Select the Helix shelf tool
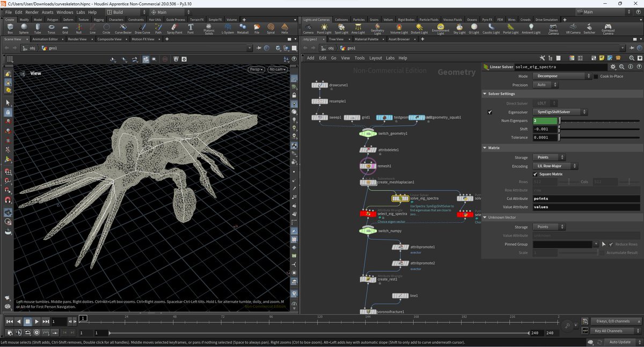The height and width of the screenshot is (347, 644). [x=285, y=28]
